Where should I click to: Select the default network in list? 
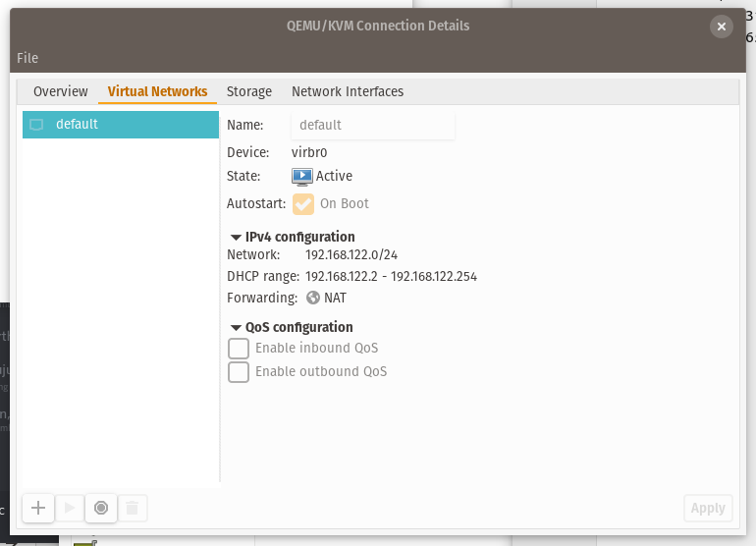pyautogui.click(x=121, y=125)
